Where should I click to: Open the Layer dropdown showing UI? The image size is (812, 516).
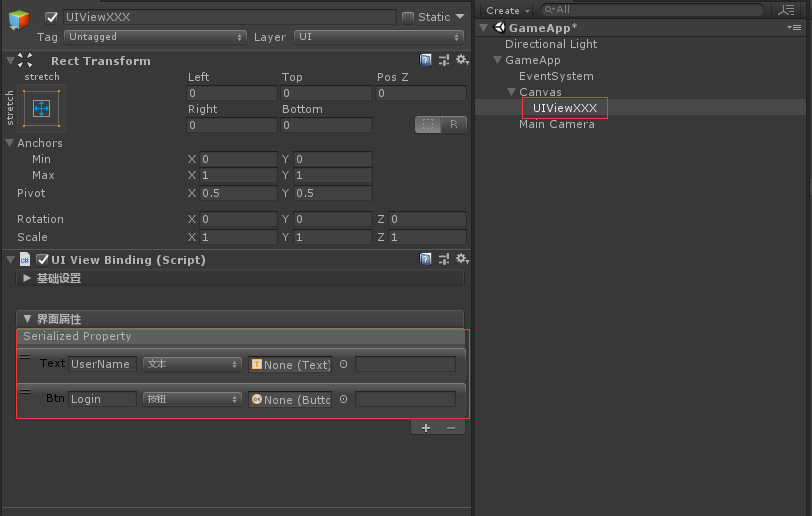coord(379,37)
